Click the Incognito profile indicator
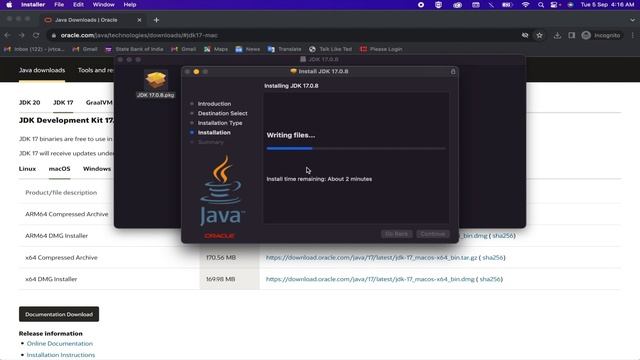Viewport: 640px width, 360px height. [x=601, y=36]
